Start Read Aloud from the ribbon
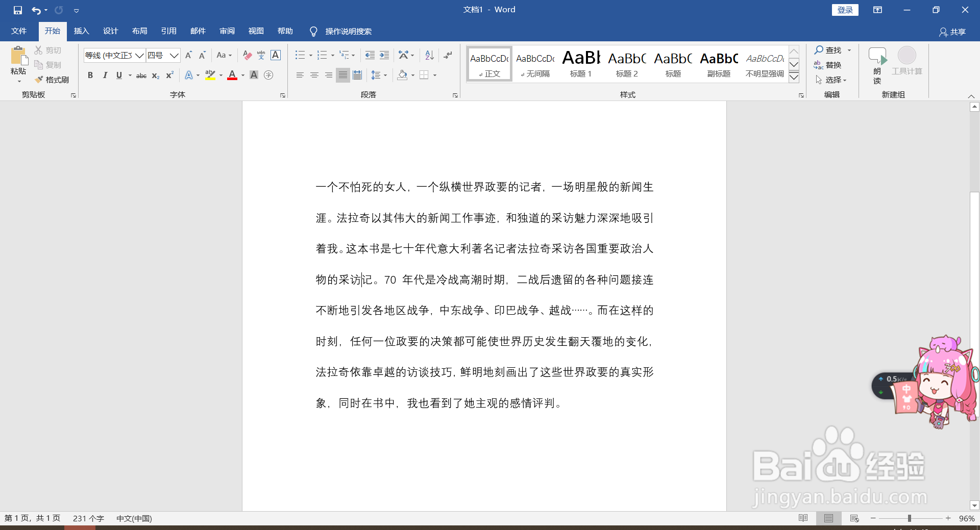This screenshot has width=980, height=530. 876,64
